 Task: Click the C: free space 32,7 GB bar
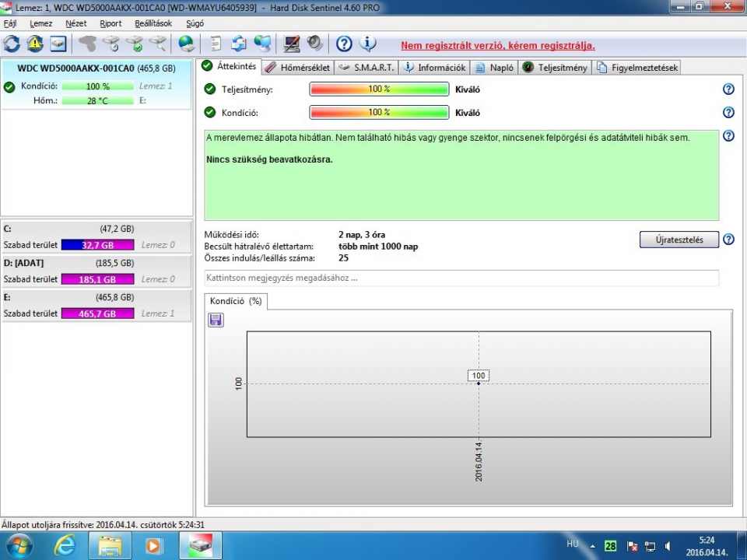[x=98, y=245]
